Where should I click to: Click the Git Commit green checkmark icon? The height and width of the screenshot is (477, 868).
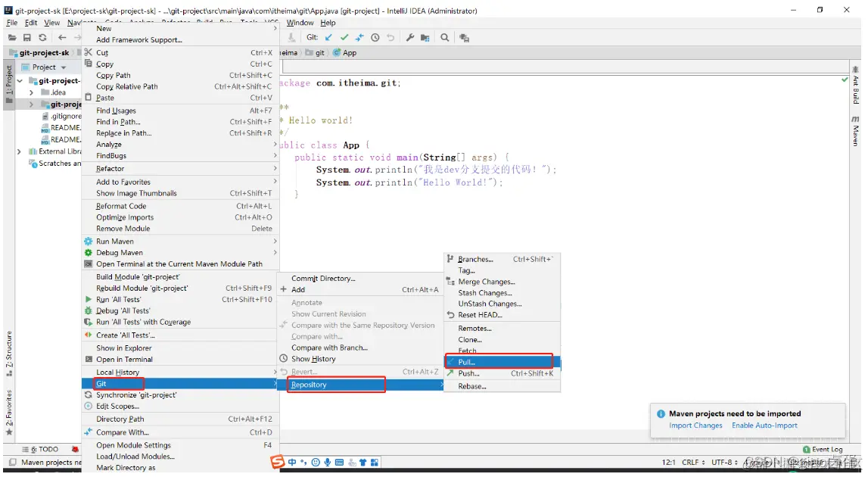click(x=344, y=38)
